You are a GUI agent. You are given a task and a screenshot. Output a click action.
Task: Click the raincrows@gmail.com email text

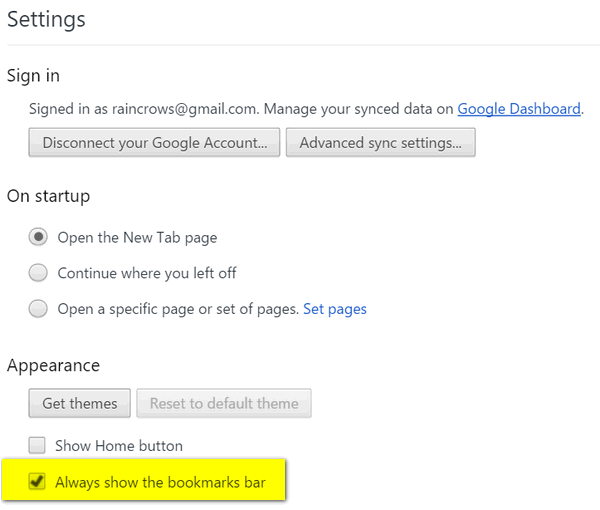(x=184, y=109)
